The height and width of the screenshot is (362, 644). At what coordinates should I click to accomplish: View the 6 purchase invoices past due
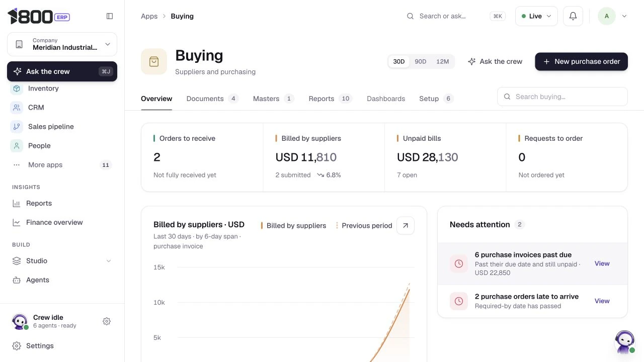click(x=602, y=263)
